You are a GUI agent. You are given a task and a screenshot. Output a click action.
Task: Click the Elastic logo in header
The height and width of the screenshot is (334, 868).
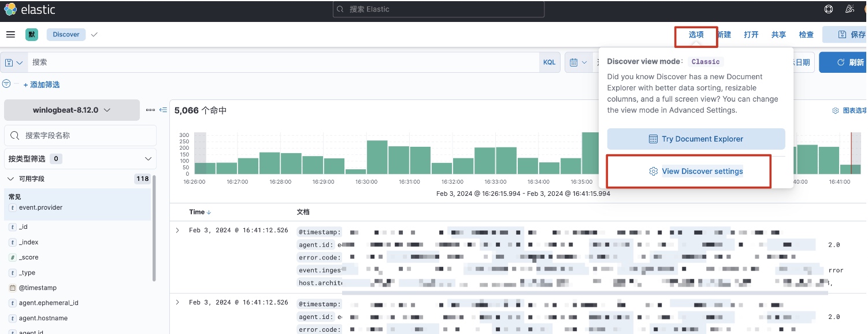pyautogui.click(x=10, y=9)
